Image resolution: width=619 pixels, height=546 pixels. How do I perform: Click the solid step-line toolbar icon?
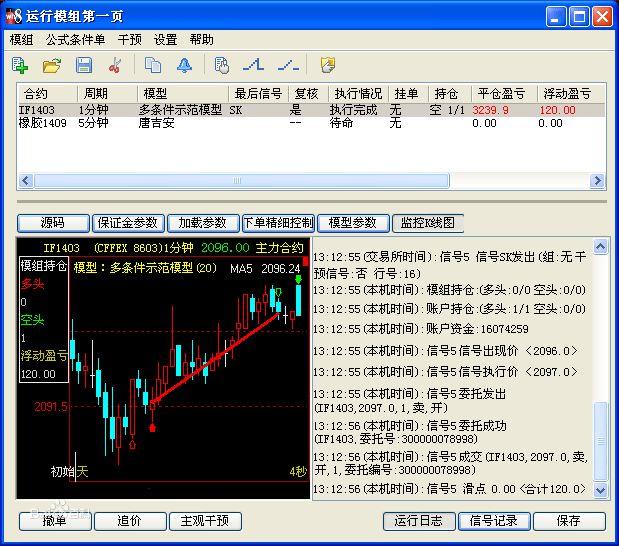[254, 65]
